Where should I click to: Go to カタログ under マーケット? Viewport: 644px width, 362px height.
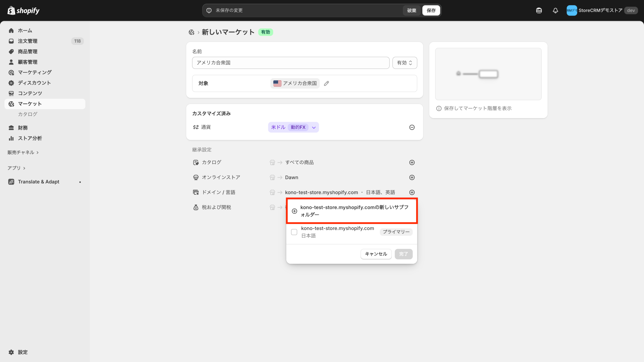28,114
